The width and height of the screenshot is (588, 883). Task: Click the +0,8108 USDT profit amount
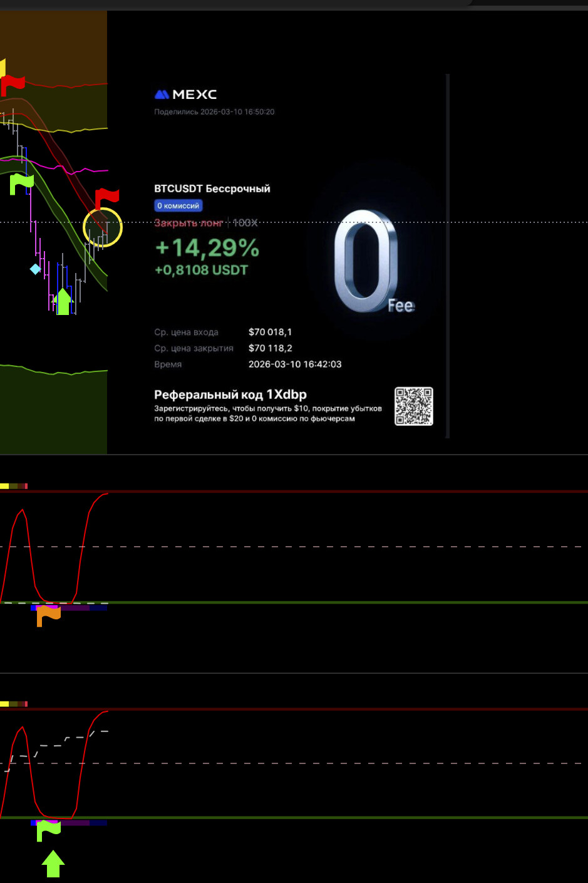click(x=202, y=271)
